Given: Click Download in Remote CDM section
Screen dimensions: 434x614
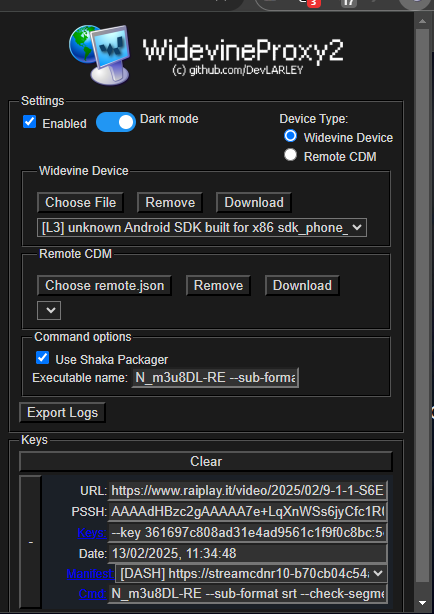Looking at the screenshot, I should (302, 285).
